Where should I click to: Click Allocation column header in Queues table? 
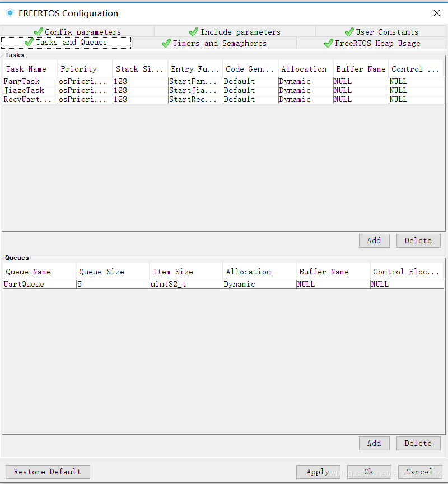pyautogui.click(x=259, y=272)
